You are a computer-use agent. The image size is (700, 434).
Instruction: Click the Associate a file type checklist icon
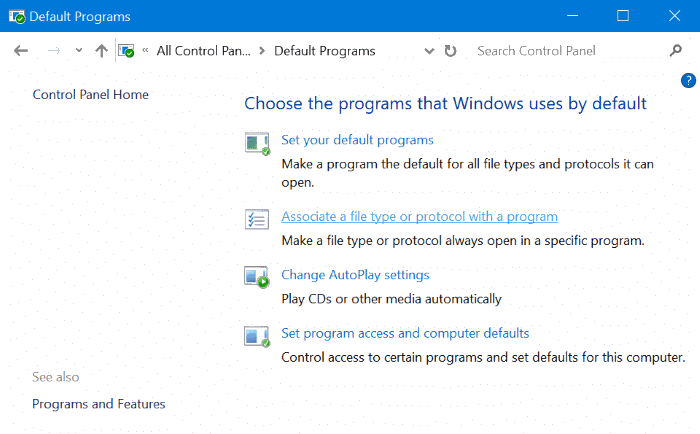[x=257, y=219]
